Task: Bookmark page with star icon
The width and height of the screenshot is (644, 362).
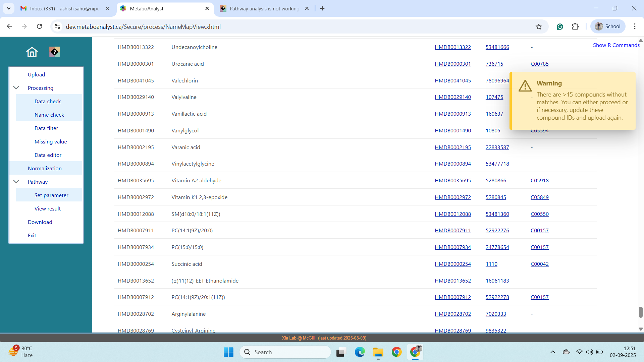Action: pos(539,26)
